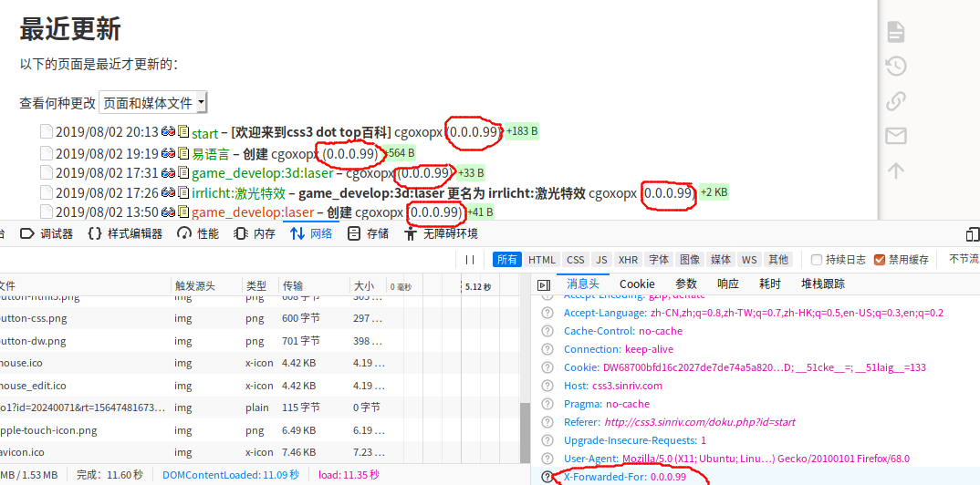
Task: Toggle the JS request filter
Action: pos(601,260)
